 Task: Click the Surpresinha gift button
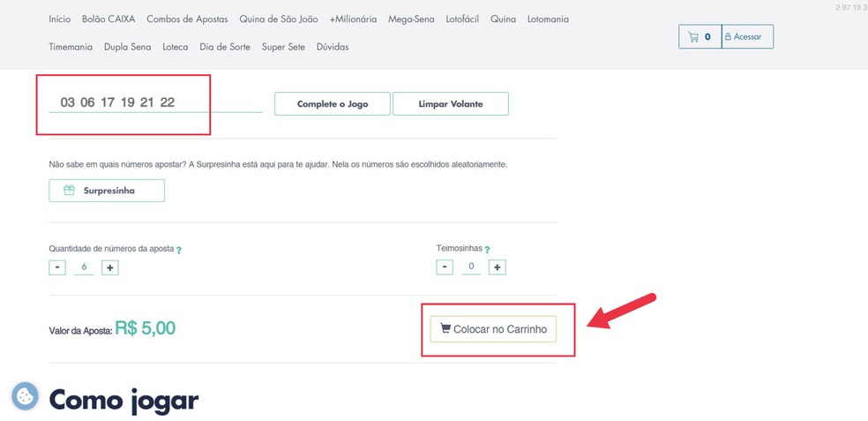(107, 191)
